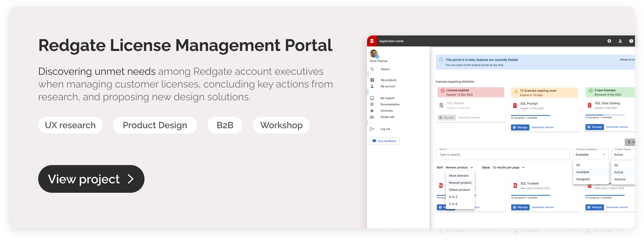Screen dimensions: 644x240
Task: Click Manage button under SQL Prompt
Action: [520, 127]
